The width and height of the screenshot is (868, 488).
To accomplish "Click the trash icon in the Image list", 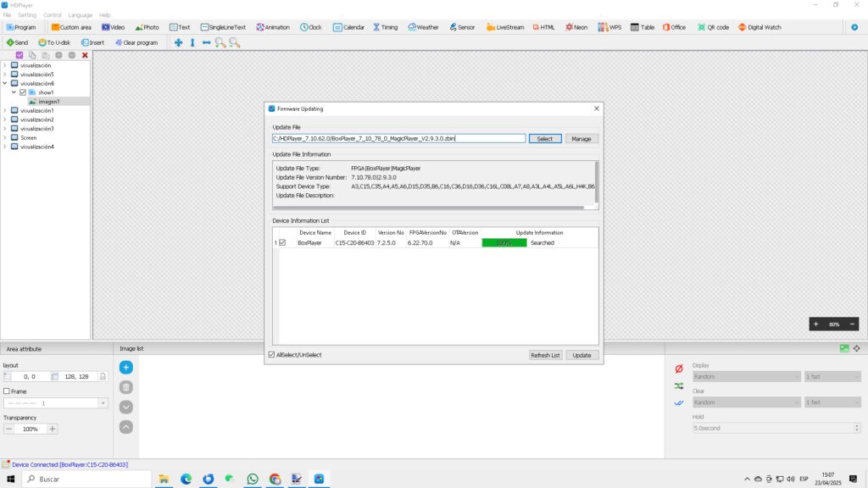I will click(126, 387).
